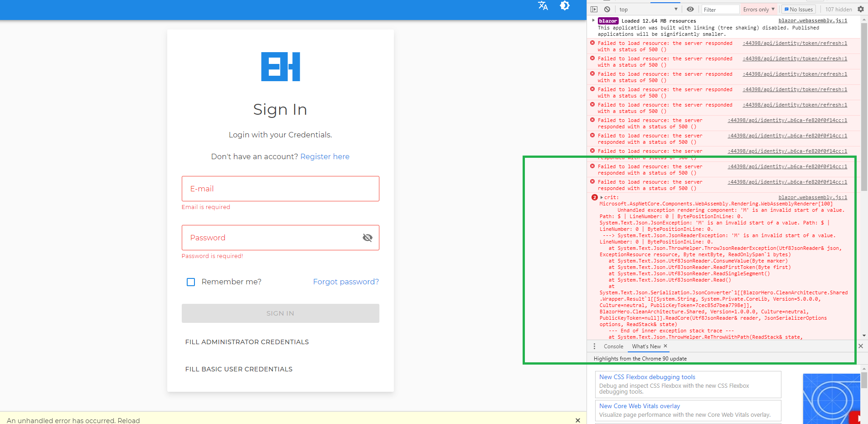Toggle dark mode icon in the app header
The width and height of the screenshot is (868, 424).
click(x=565, y=6)
